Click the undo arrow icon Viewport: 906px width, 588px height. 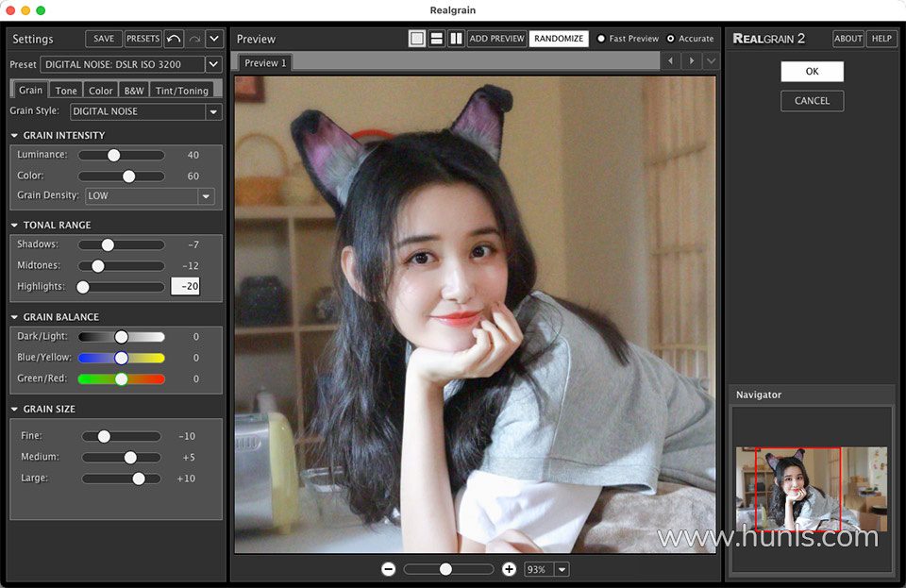pos(174,39)
